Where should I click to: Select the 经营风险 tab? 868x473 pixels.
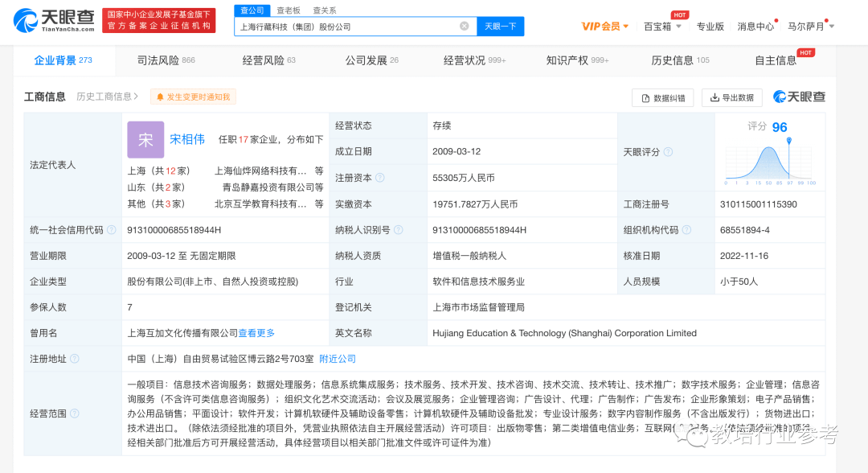coord(268,60)
